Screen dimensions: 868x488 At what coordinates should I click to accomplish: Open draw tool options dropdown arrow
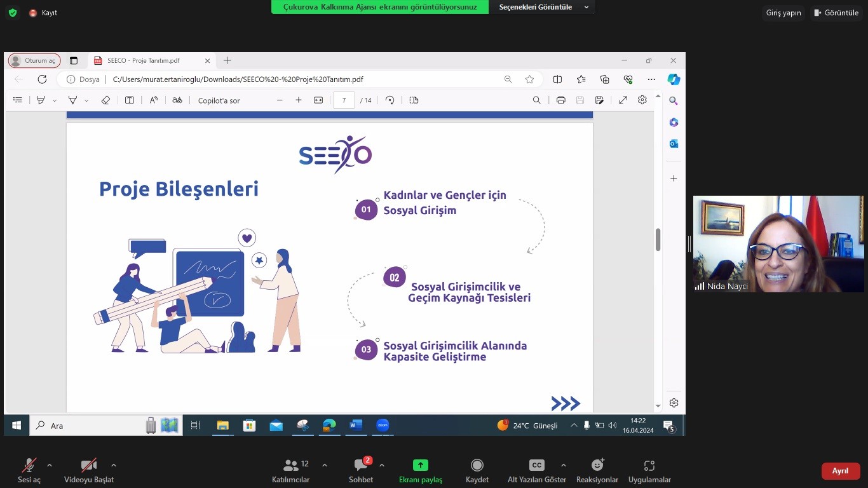point(86,100)
